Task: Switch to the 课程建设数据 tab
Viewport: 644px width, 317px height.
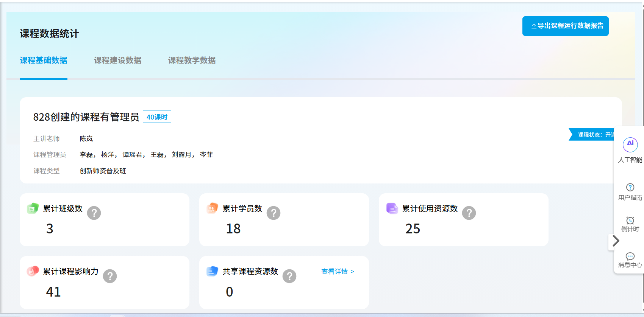Action: pos(118,61)
